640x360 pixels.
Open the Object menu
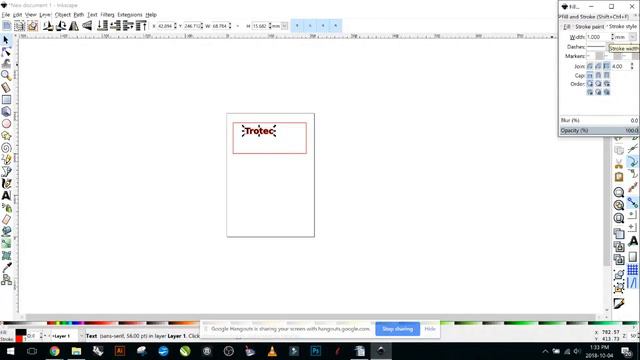click(62, 15)
